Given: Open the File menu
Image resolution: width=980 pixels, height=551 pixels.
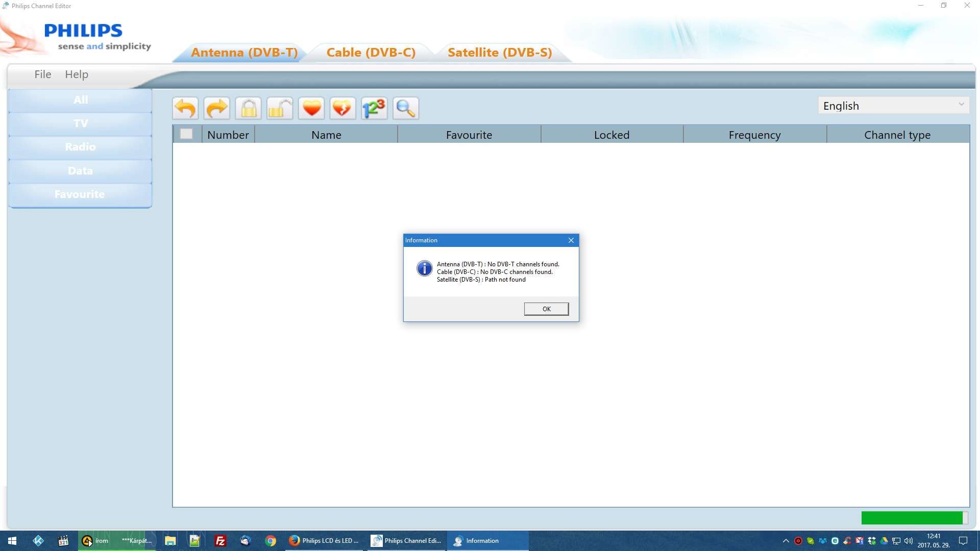Looking at the screenshot, I should click(43, 74).
